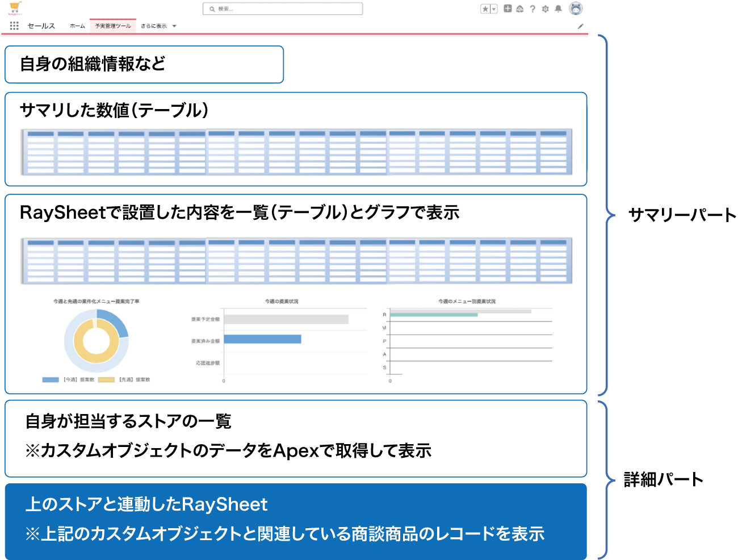738x560 pixels.
Task: Click the favorites star icon
Action: coord(485,9)
